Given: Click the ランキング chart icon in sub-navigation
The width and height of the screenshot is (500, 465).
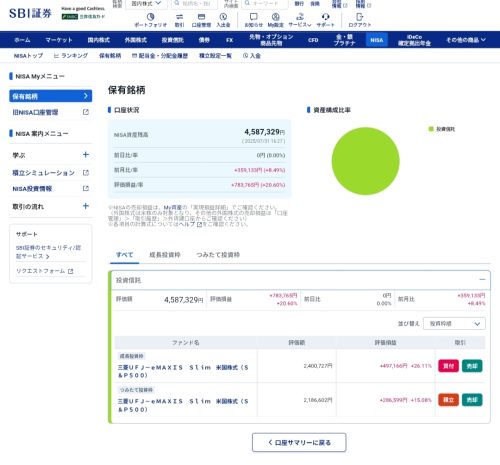Looking at the screenshot, I should (56, 56).
